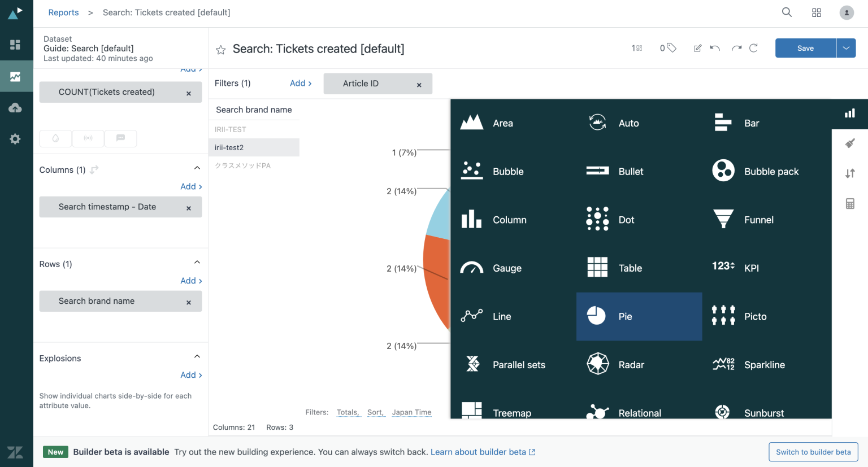Click the search magnifier in the top bar

tap(787, 12)
